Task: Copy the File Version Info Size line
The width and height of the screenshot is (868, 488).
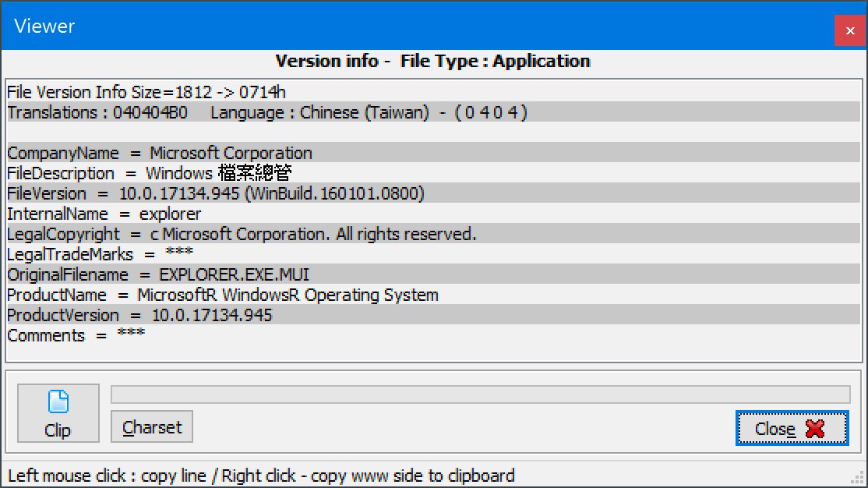Action: (434, 92)
